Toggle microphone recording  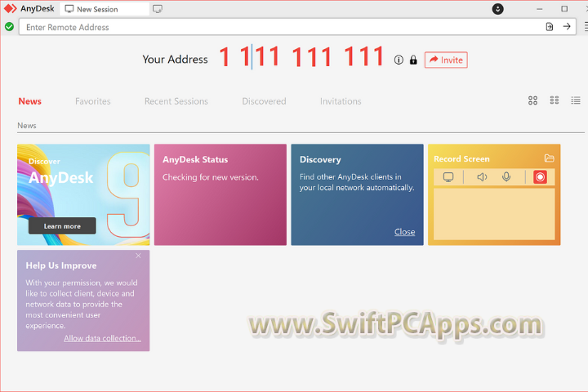(506, 176)
